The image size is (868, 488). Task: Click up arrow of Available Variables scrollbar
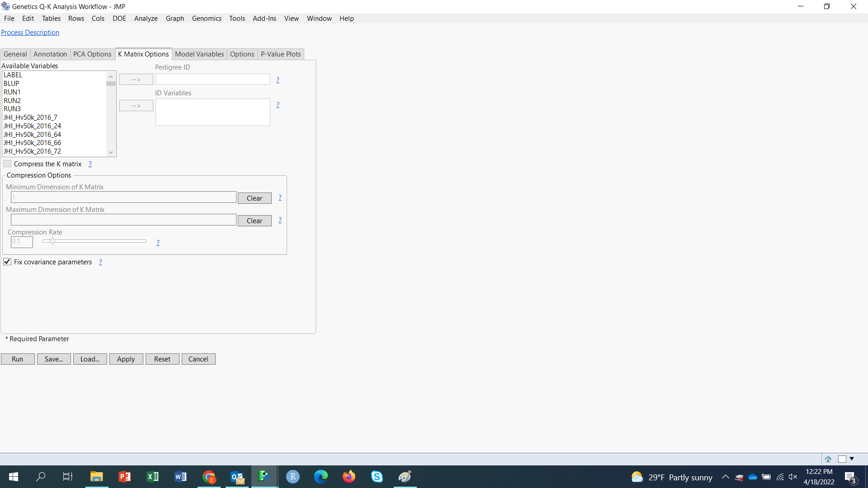pyautogui.click(x=111, y=76)
